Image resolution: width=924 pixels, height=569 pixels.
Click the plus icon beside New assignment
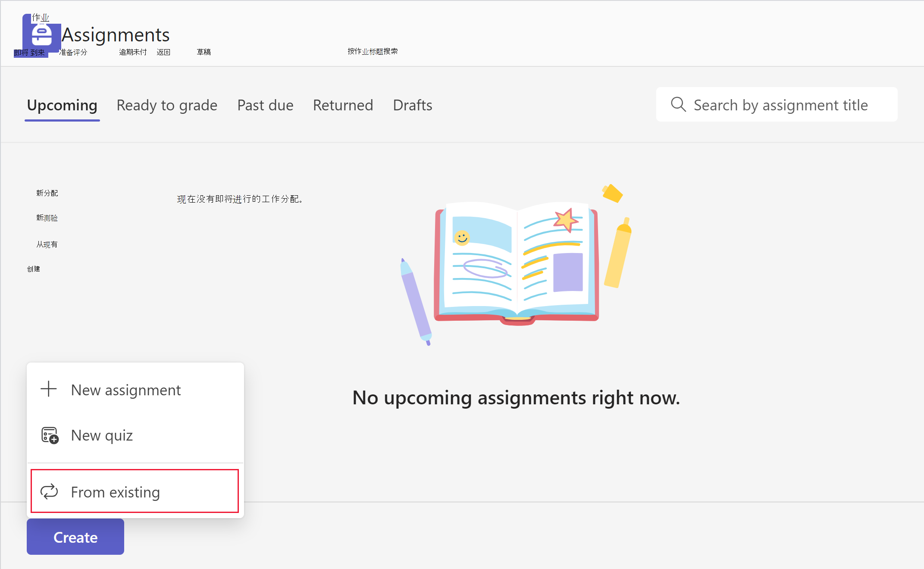point(49,389)
